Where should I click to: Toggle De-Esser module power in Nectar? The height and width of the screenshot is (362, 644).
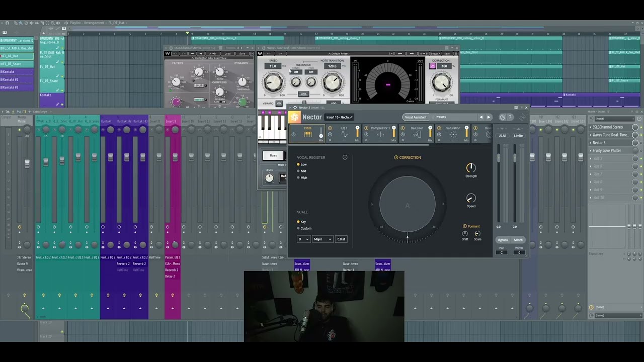tap(403, 128)
